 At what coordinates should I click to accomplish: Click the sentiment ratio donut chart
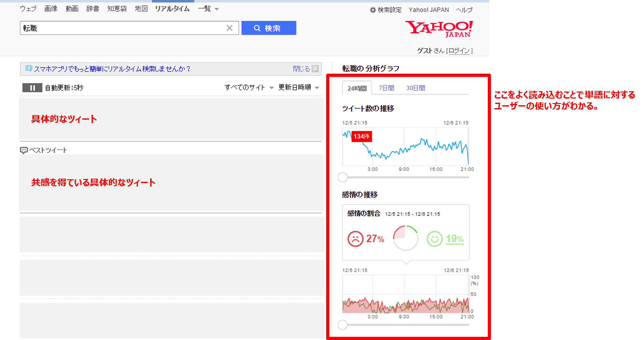[x=406, y=238]
